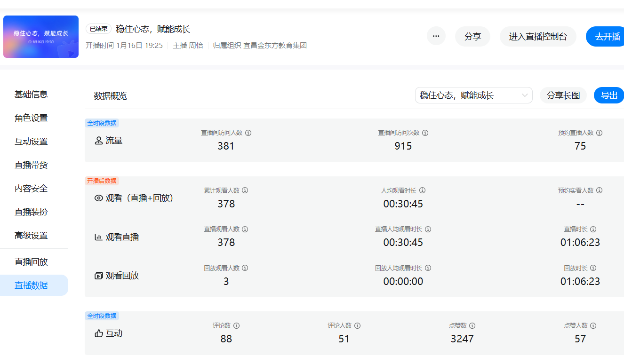Go to 直播带货 settings
Screen dimensions: 624x364
coord(31,165)
